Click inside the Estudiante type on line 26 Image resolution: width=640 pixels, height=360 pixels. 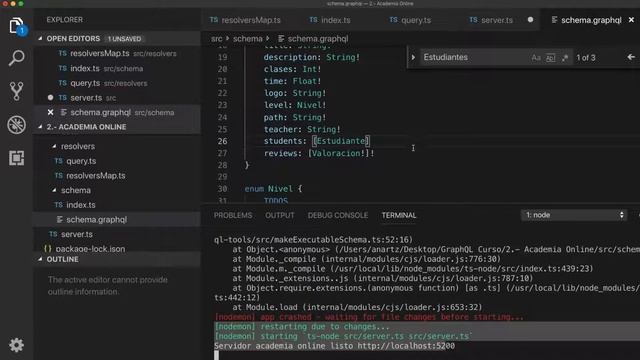tap(341, 141)
